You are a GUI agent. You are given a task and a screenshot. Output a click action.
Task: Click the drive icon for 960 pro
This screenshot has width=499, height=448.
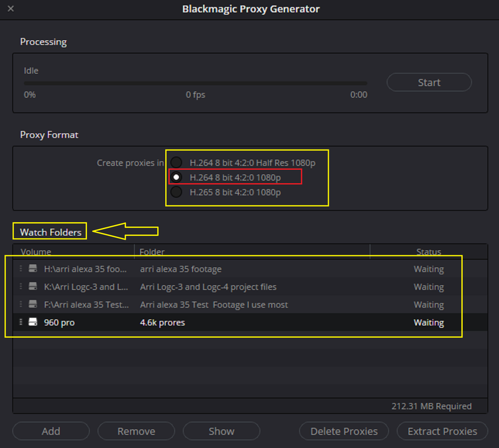pyautogui.click(x=33, y=322)
